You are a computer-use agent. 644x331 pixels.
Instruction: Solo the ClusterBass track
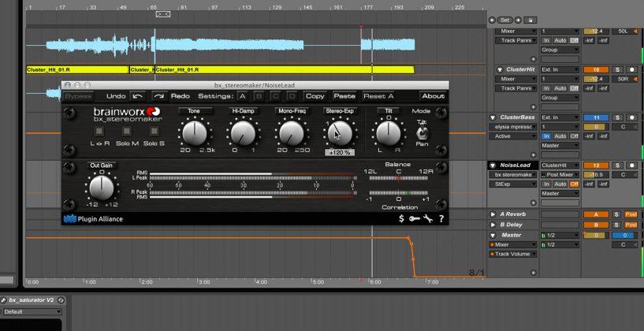617,117
